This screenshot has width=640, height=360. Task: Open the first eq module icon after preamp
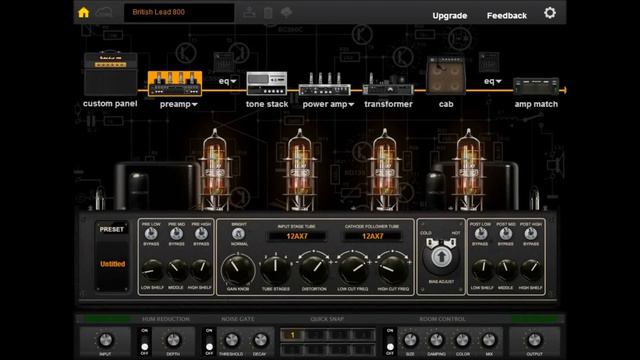223,62
